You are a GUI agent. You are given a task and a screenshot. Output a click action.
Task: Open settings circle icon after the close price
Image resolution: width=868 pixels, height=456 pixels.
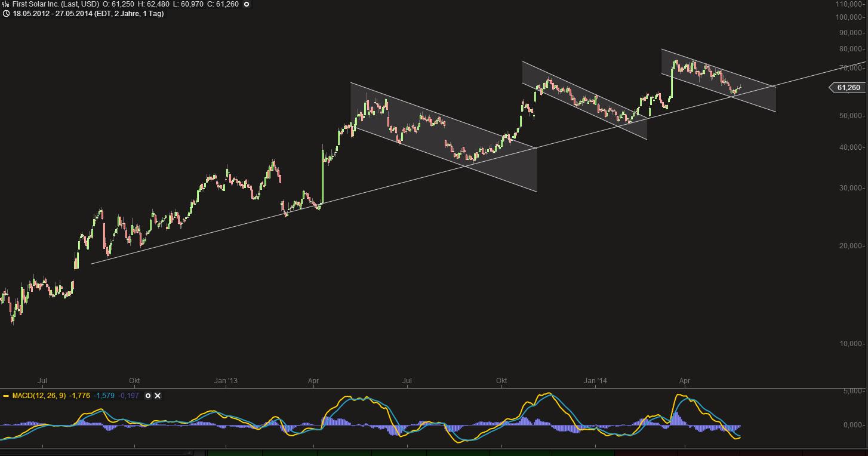(x=247, y=4)
